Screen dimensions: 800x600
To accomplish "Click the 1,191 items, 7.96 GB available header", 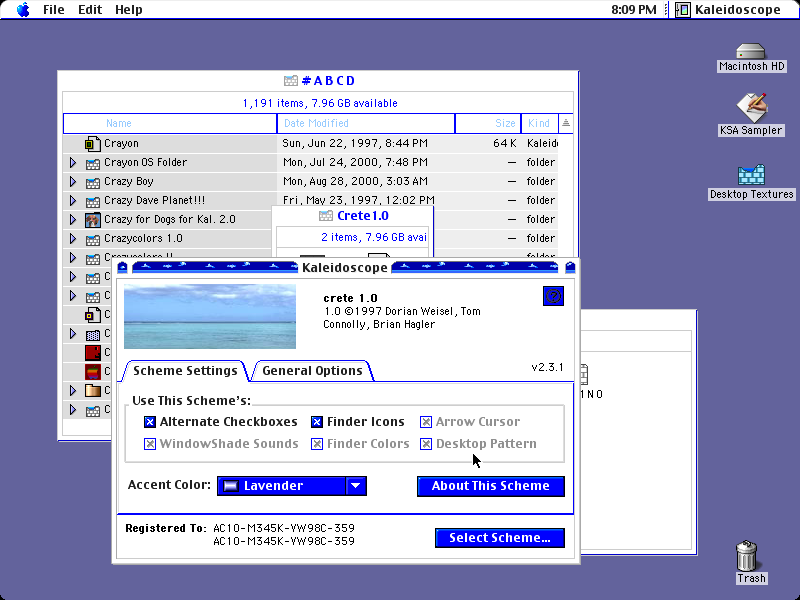I will (320, 103).
